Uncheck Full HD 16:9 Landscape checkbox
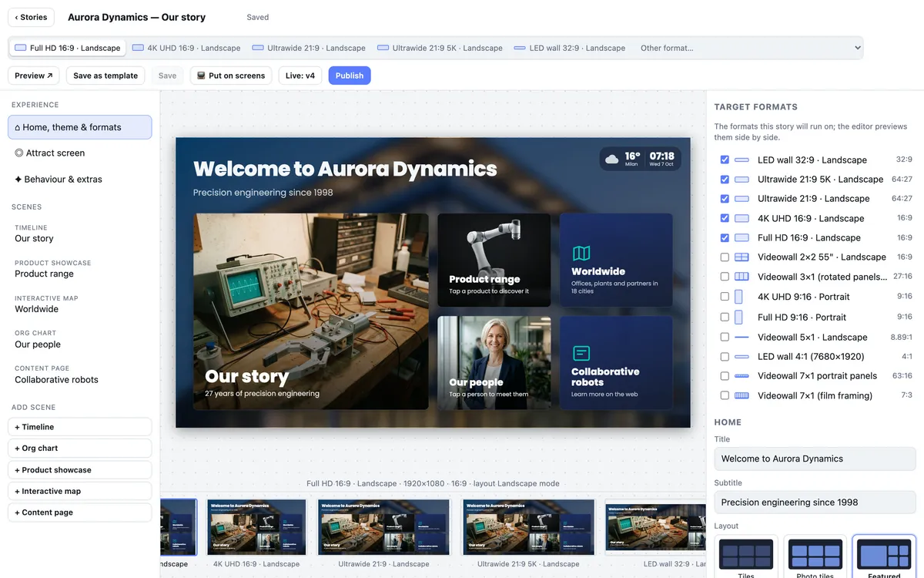 coord(725,238)
